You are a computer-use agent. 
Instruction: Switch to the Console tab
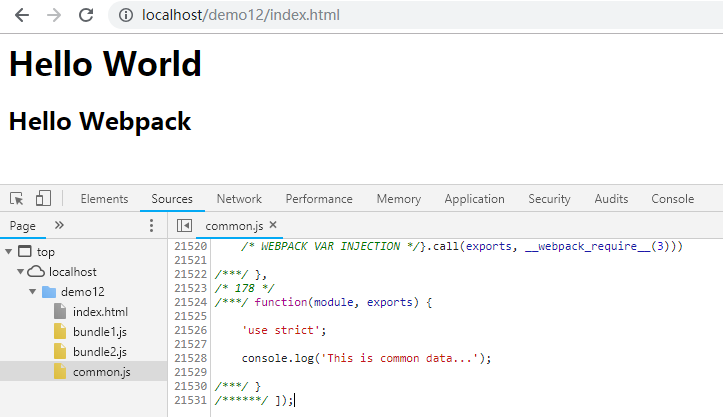pos(672,199)
